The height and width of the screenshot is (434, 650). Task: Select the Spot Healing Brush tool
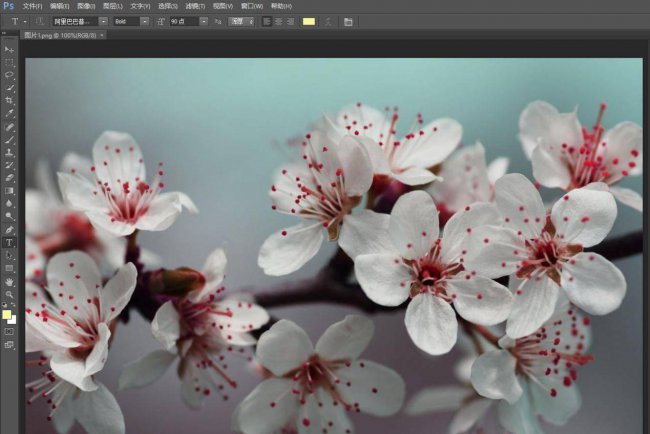(9, 127)
